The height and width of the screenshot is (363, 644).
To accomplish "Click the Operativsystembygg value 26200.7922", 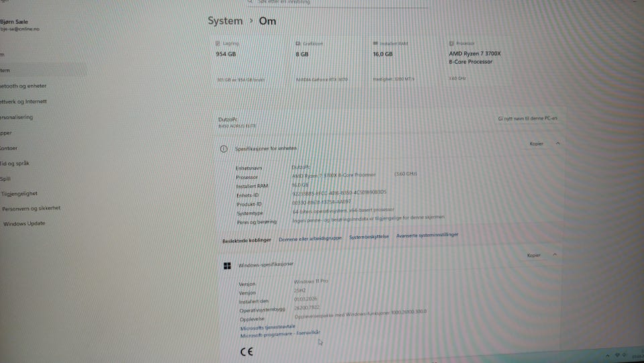I will click(x=307, y=307).
